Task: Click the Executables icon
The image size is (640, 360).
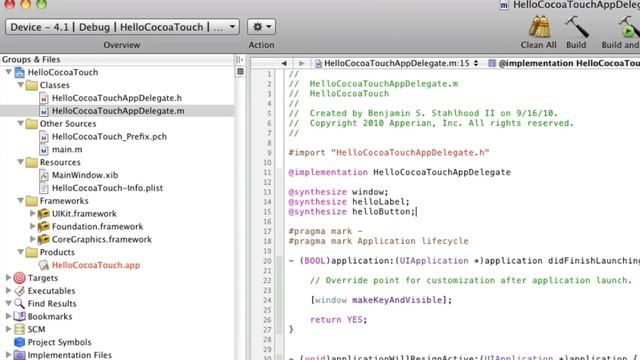Action: tap(19, 291)
